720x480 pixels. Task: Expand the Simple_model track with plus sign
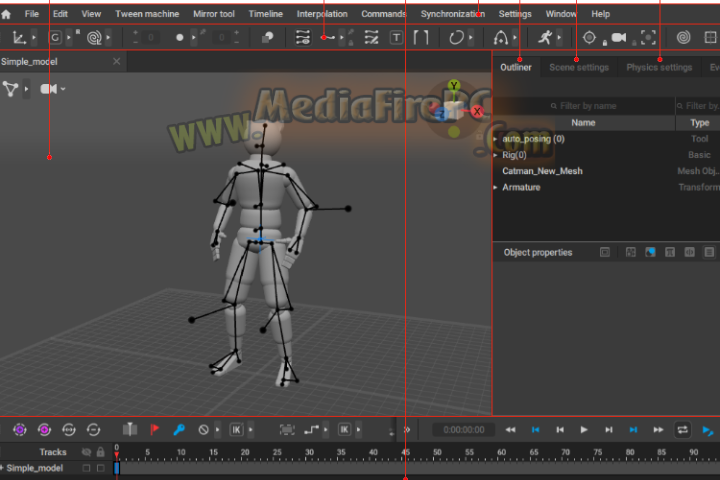(x=2, y=468)
